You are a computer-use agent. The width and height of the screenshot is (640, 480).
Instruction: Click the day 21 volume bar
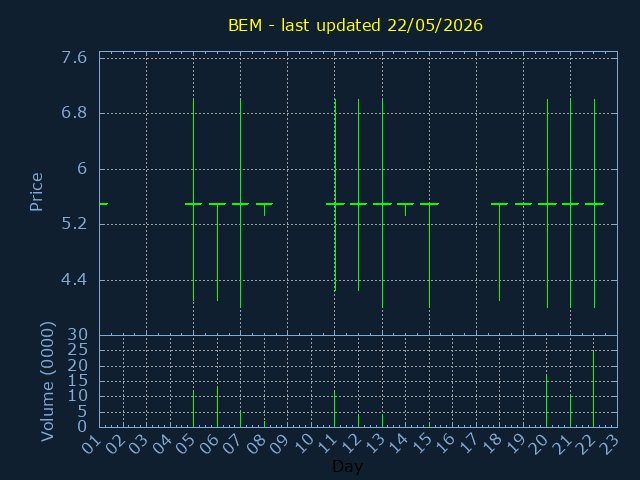[x=571, y=411]
